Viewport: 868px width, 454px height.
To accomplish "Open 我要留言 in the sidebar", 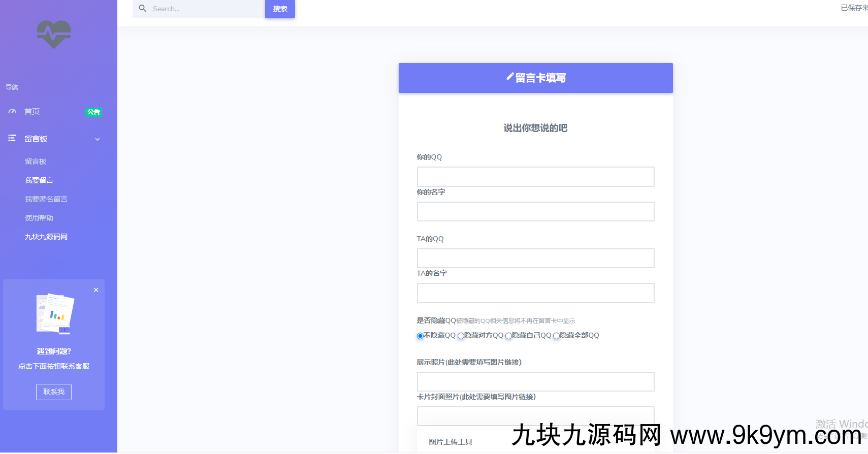I will pos(39,180).
